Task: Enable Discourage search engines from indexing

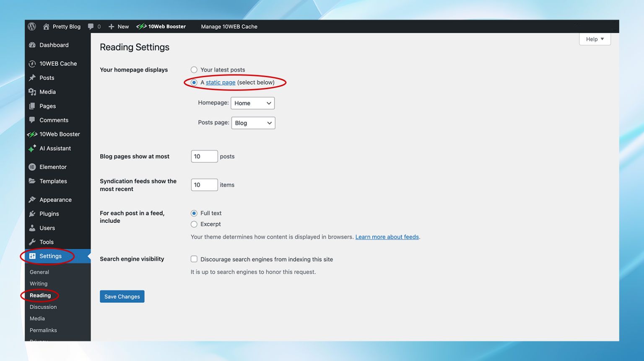Action: click(194, 259)
